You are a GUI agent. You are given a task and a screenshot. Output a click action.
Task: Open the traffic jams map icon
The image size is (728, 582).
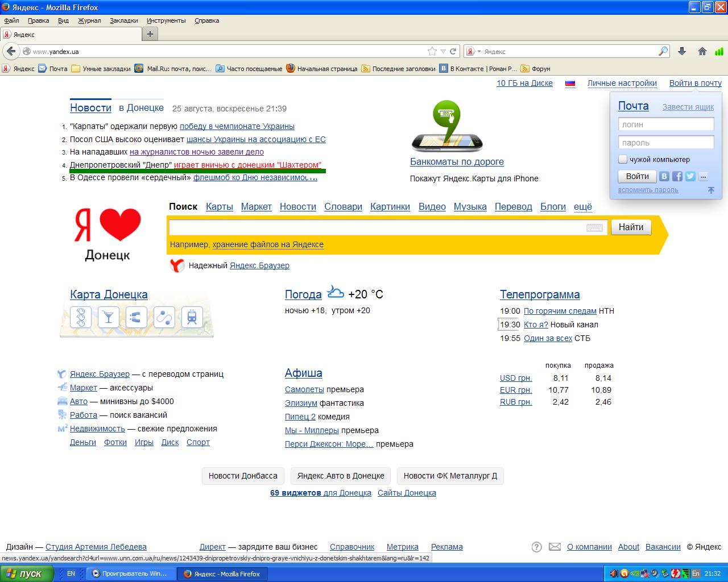point(81,317)
